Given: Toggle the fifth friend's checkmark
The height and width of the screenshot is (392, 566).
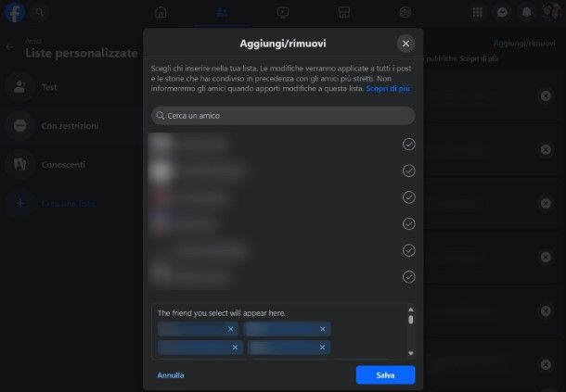Looking at the screenshot, I should point(408,250).
